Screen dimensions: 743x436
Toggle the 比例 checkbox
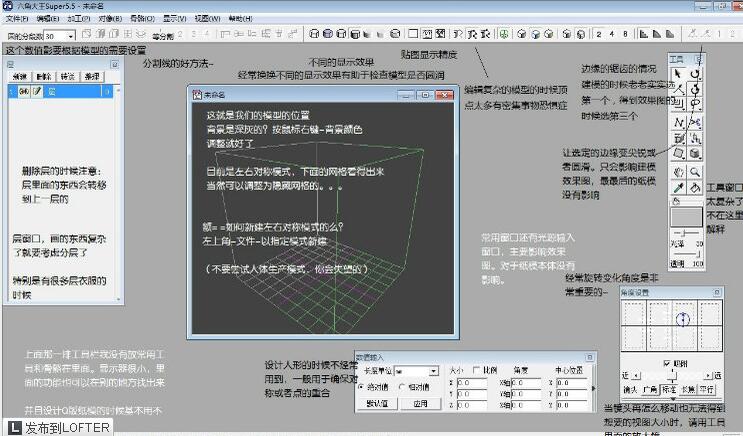pyautogui.click(x=476, y=370)
